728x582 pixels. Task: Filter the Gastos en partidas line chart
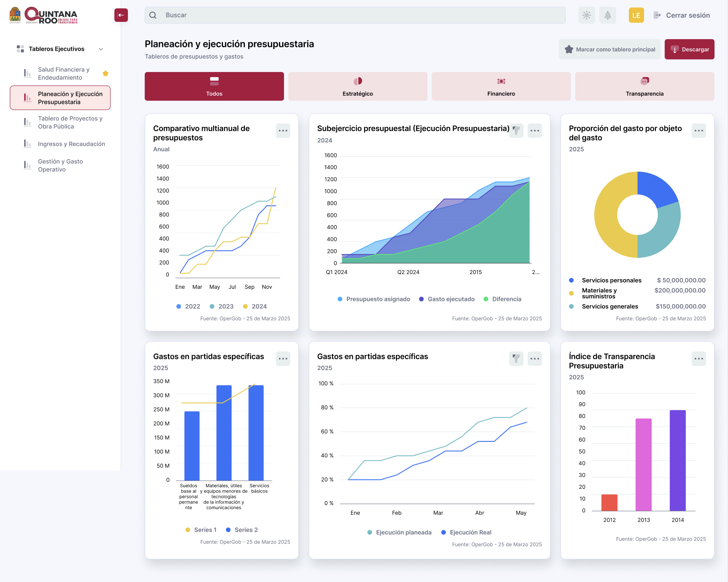[x=516, y=359]
